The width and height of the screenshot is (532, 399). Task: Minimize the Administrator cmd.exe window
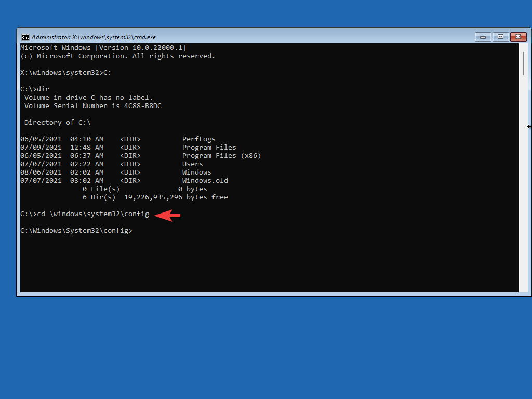(483, 37)
